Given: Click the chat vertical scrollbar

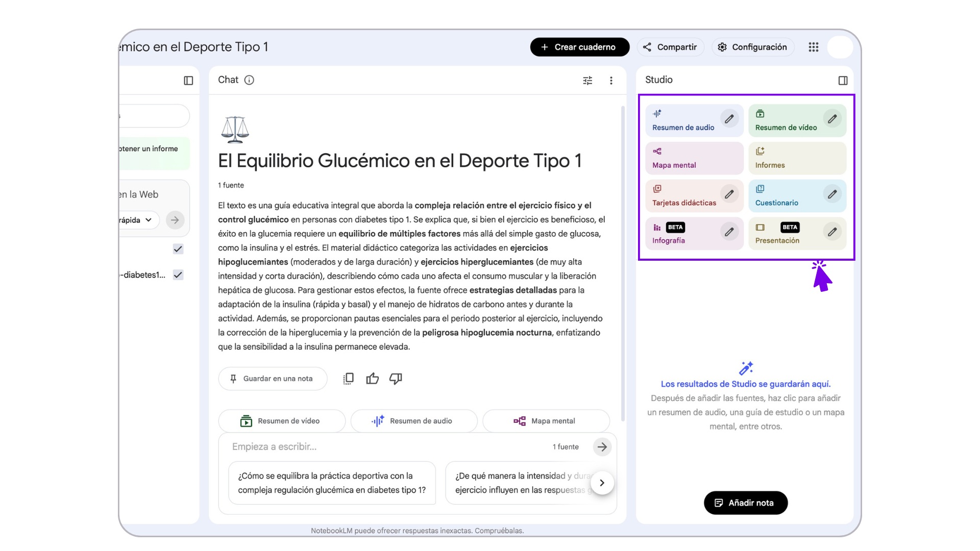Looking at the screenshot, I should [623, 255].
